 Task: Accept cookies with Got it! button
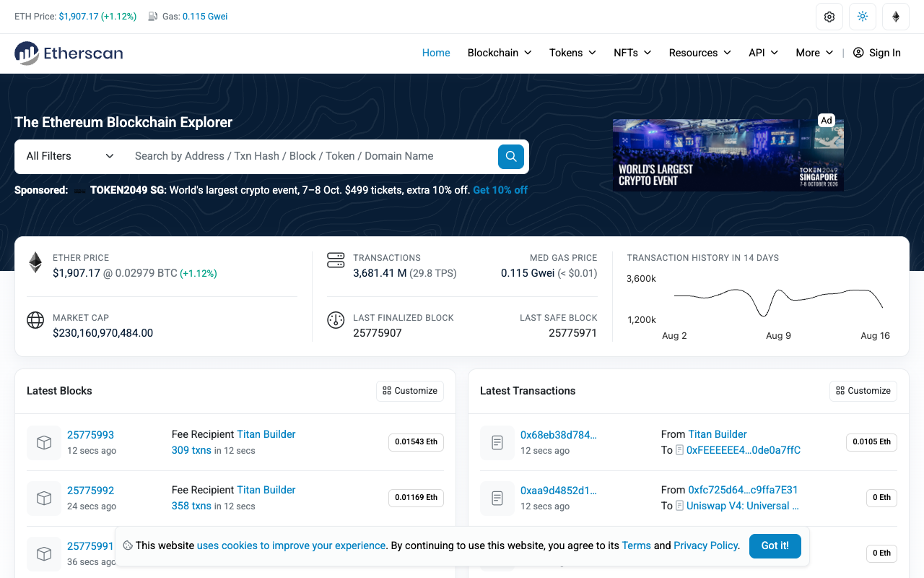[x=775, y=545]
